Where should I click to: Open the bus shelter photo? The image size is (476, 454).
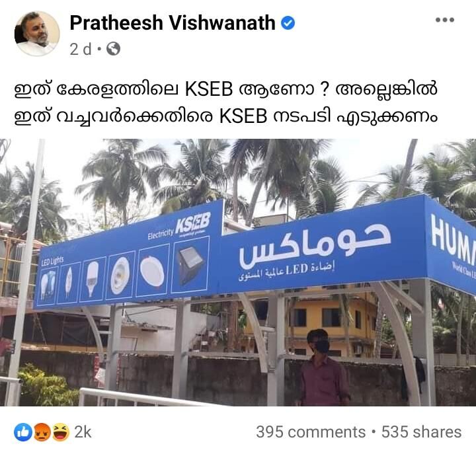(238, 272)
